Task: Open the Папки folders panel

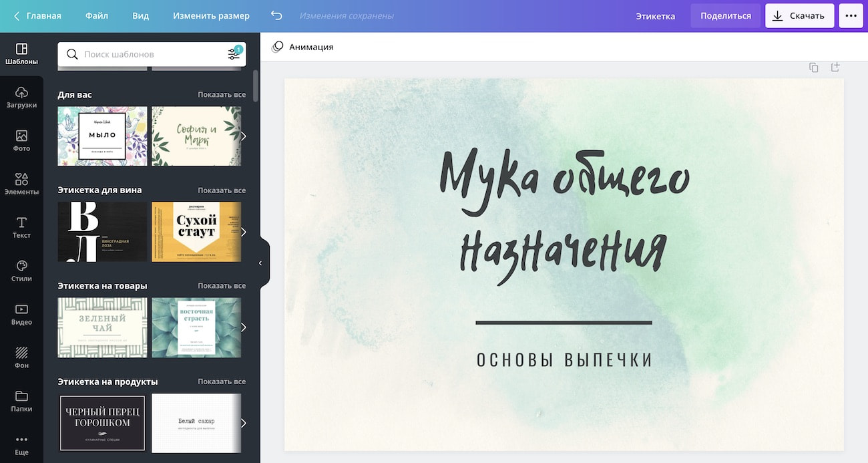Action: point(21,402)
